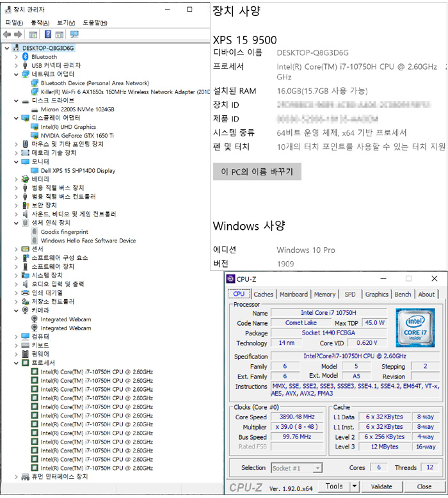Open the blue Help icon in toolbar
Viewport: 448px width, 498px height.
(x=47, y=34)
